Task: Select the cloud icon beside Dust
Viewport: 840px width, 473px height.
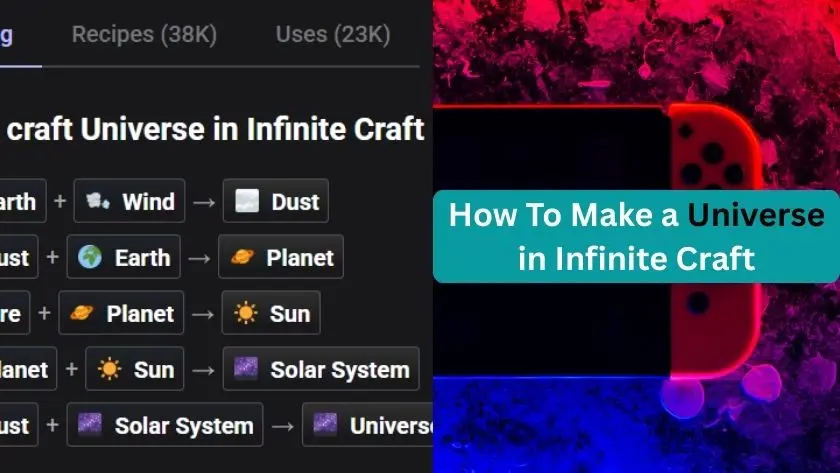Action: pos(247,201)
